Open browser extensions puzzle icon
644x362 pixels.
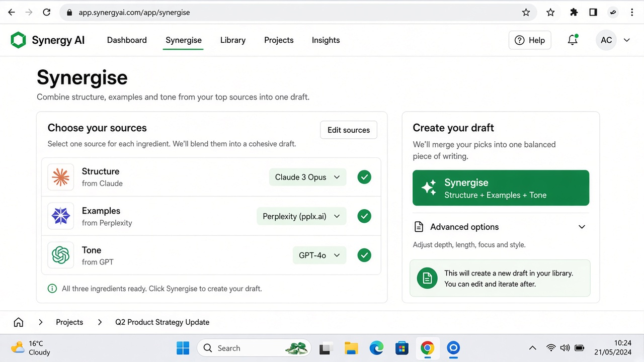coord(574,13)
